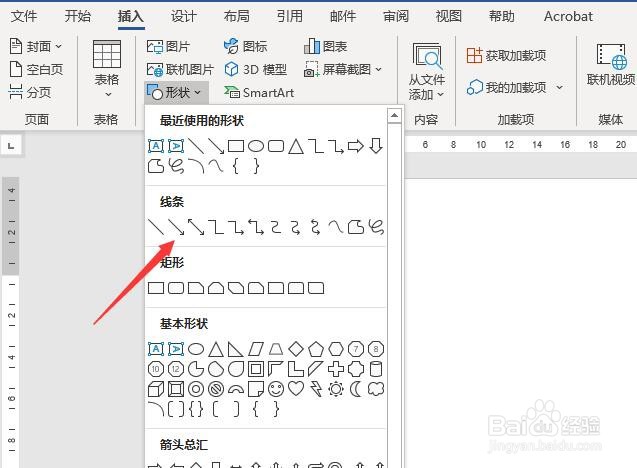Switch to the 开始 ribbon tab
Viewport: 637px width, 468px height.
[x=78, y=16]
